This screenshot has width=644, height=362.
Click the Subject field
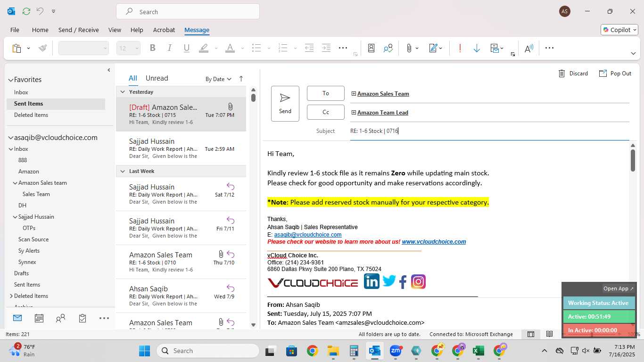pos(489,131)
